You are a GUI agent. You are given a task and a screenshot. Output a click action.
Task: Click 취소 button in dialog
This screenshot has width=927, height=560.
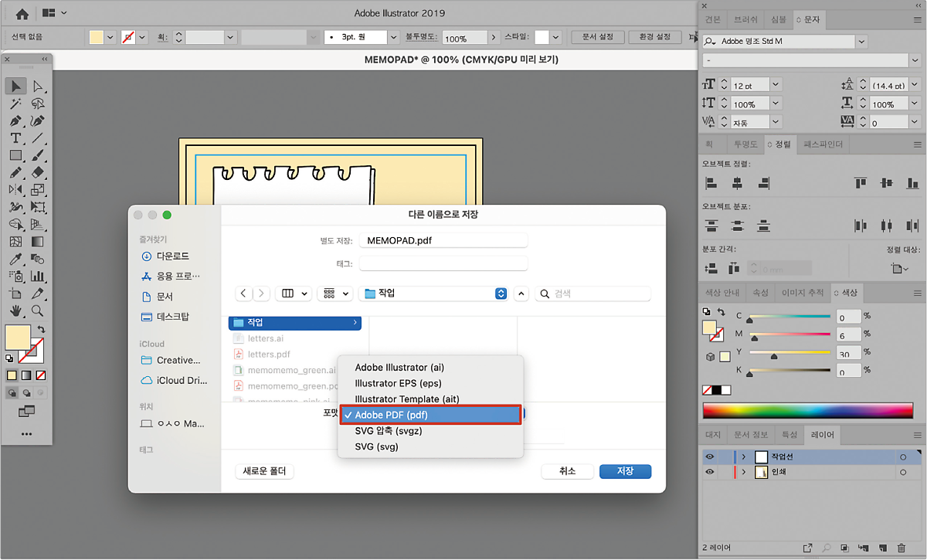point(567,471)
